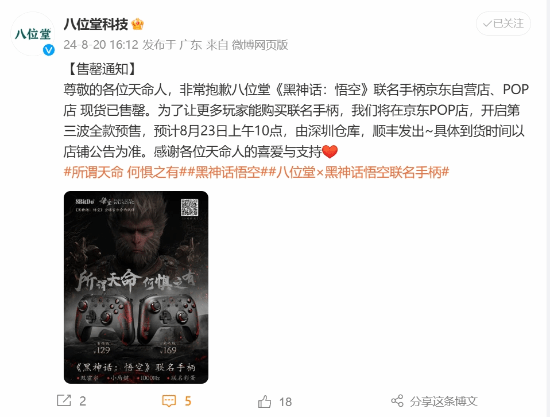Open the comments speech bubble icon
550x417 pixels.
click(169, 401)
